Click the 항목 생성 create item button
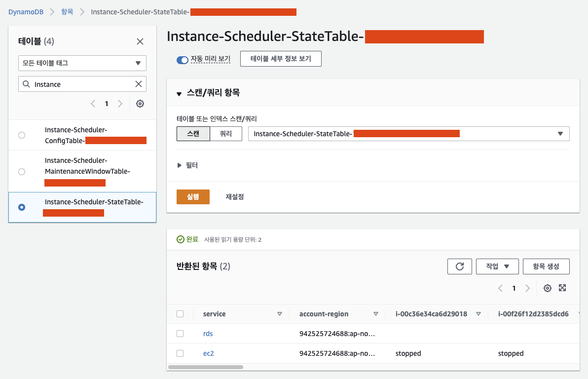Viewport: 588px width, 379px height. coord(546,266)
